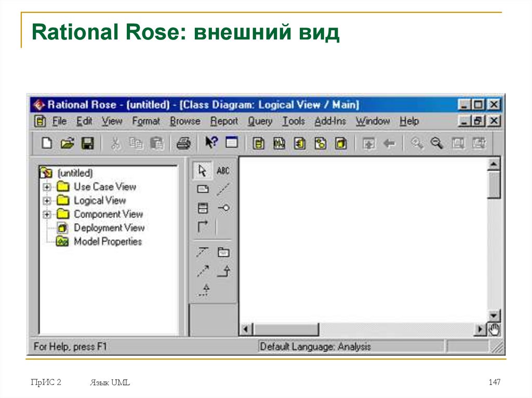Image resolution: width=532 pixels, height=398 pixels.
Task: Open the Browse menu
Action: click(185, 121)
